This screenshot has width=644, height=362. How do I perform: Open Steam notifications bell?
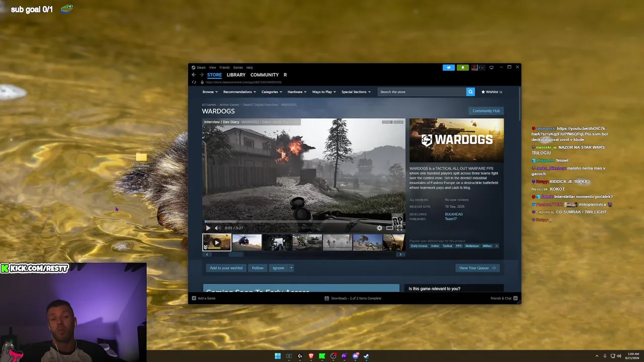[x=462, y=67]
